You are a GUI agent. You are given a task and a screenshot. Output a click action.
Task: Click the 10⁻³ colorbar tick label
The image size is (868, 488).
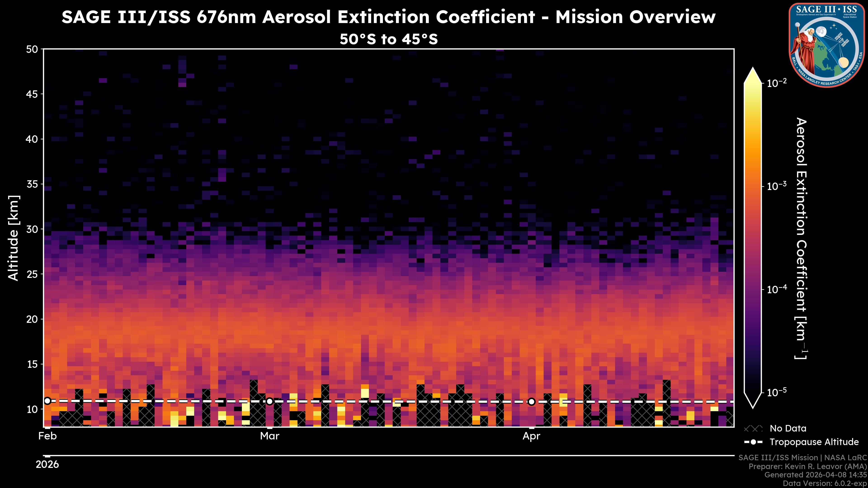(x=777, y=186)
